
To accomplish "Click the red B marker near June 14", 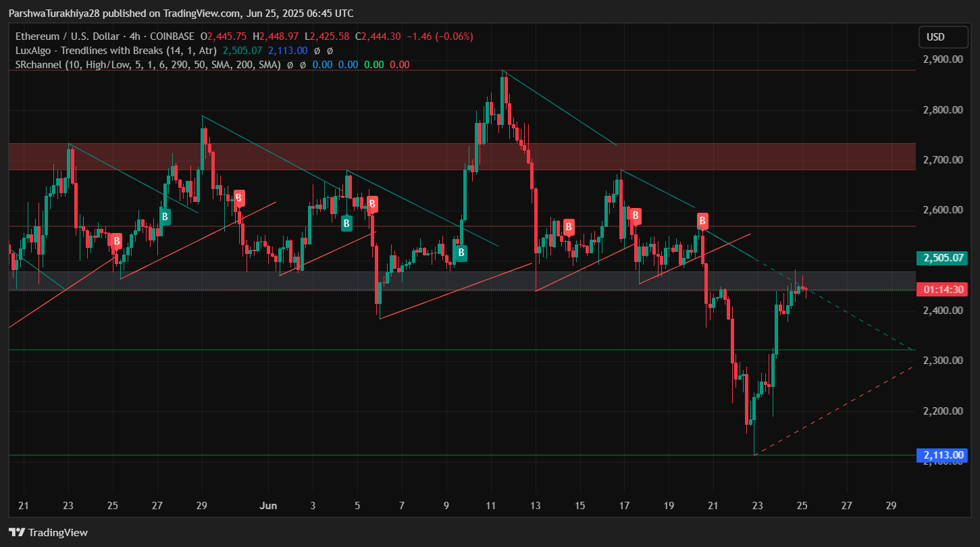I will tap(569, 227).
